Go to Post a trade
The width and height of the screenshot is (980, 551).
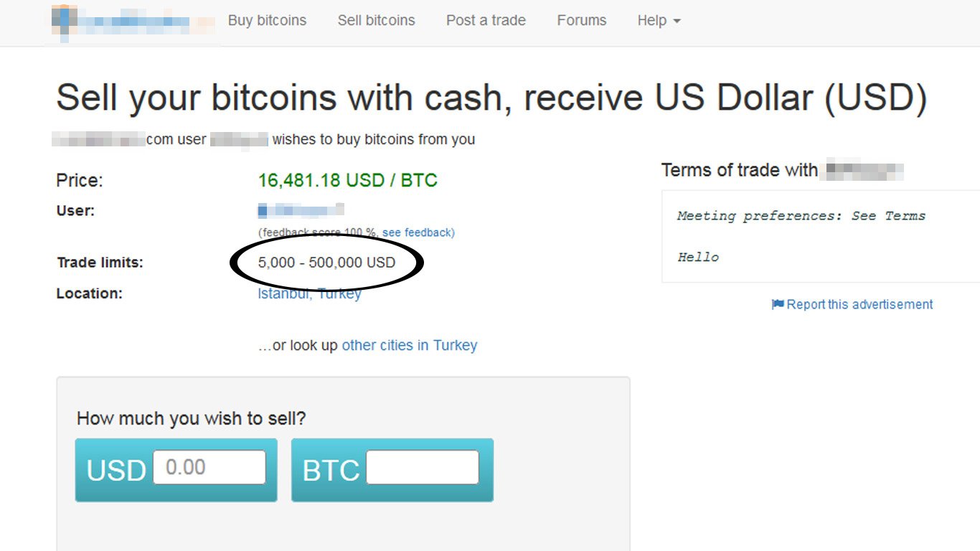(486, 20)
